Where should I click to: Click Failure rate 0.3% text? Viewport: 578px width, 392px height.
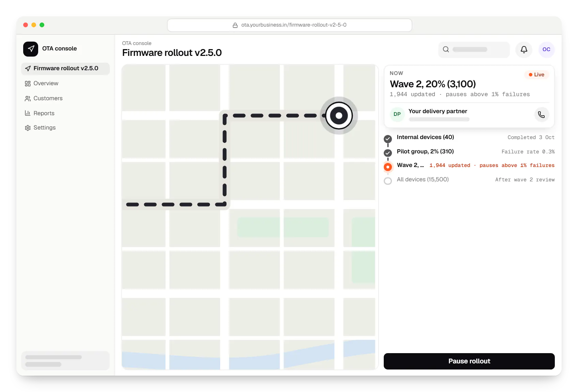528,152
